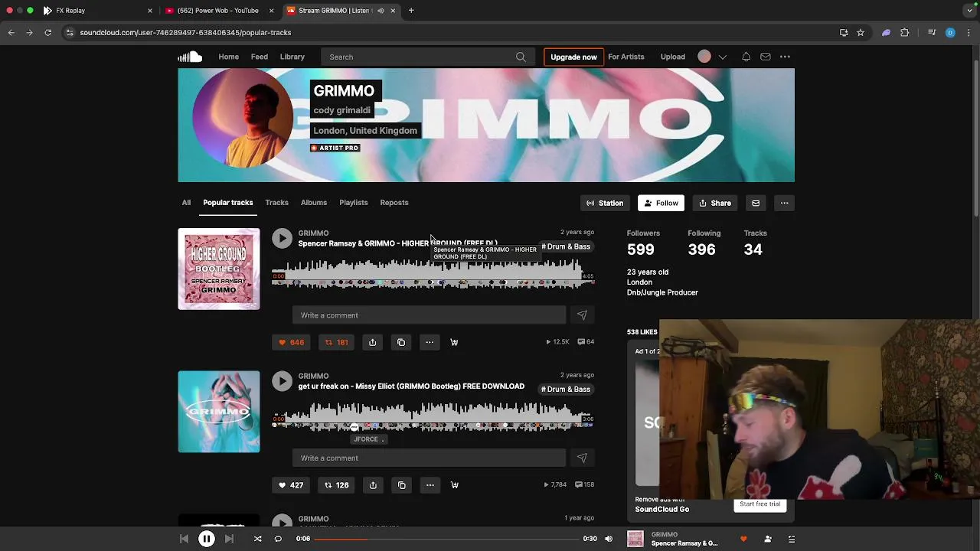Viewport: 980px width, 551px height.
Task: Open the header more options ellipsis
Action: click(x=785, y=57)
